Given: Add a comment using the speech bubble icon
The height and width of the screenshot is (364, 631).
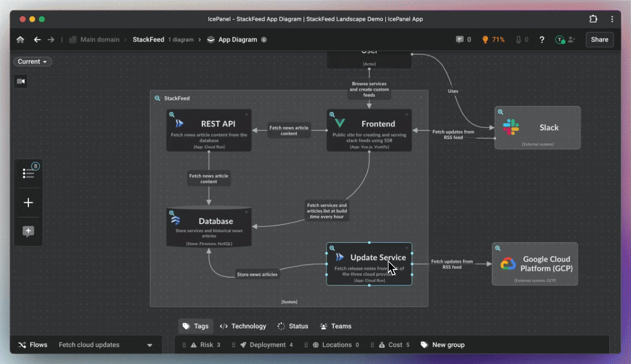Looking at the screenshot, I should coord(28,232).
